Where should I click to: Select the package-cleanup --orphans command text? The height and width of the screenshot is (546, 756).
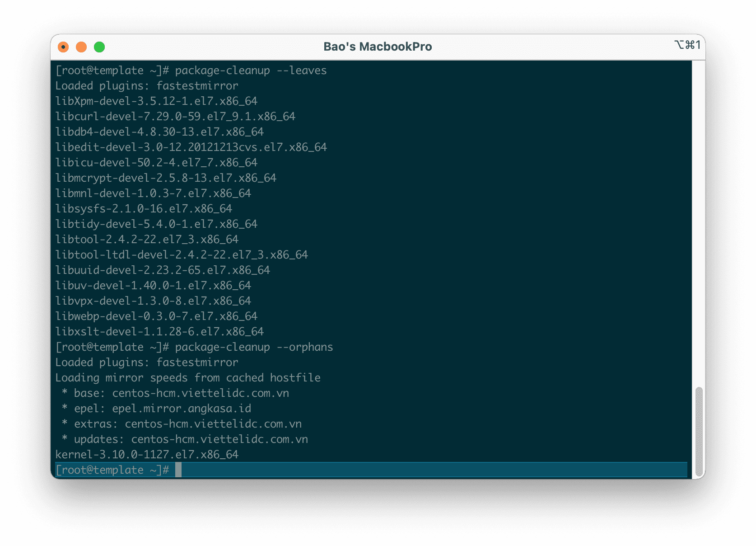tap(255, 347)
